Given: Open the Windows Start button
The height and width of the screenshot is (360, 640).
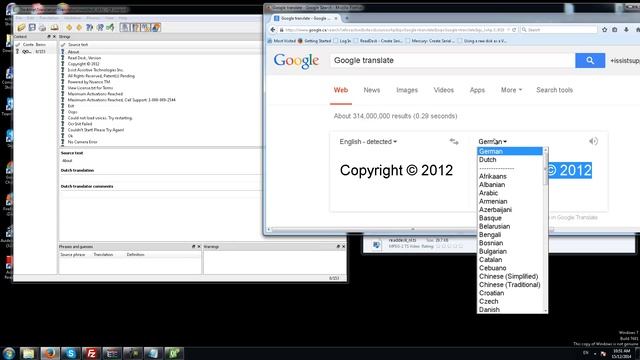Looking at the screenshot, I should (9, 353).
